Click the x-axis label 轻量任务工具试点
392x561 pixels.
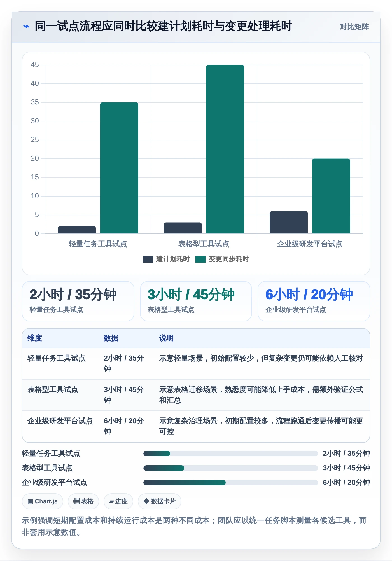(98, 244)
